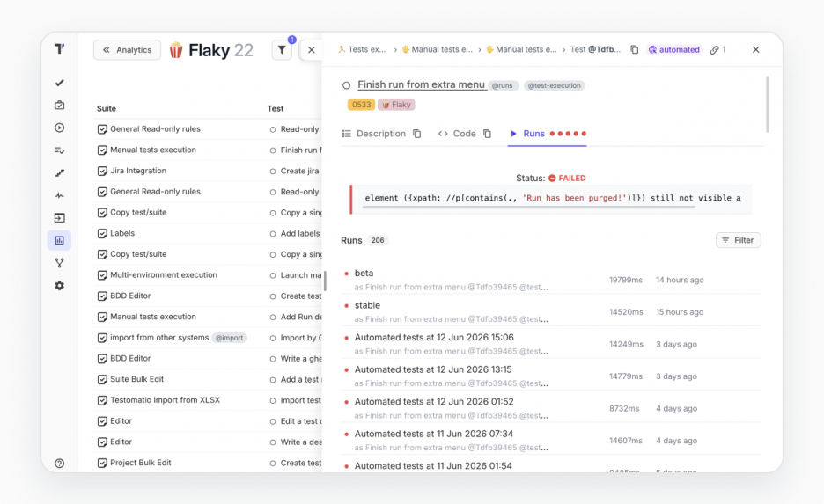Click the 0533 label badge
824x504 pixels.
click(361, 105)
